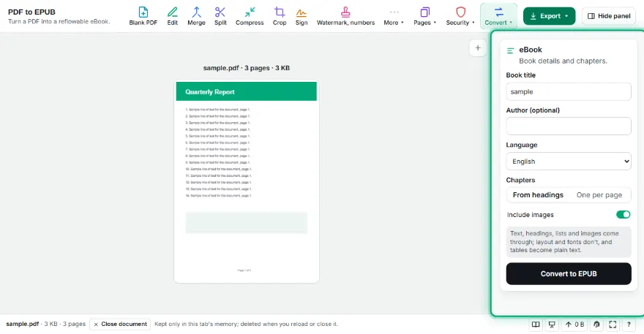Select the Crop tool
The width and height of the screenshot is (644, 334).
tap(280, 16)
